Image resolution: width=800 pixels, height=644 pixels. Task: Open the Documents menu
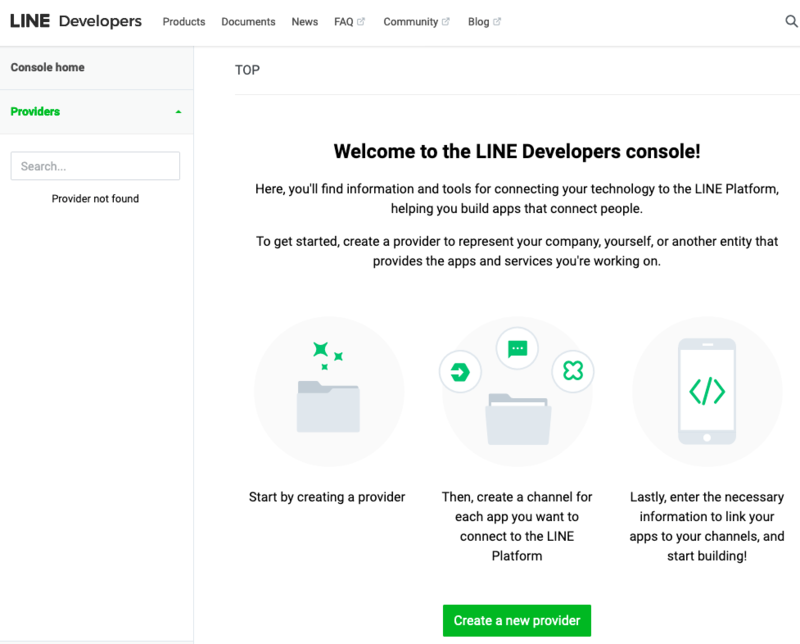[x=248, y=21]
